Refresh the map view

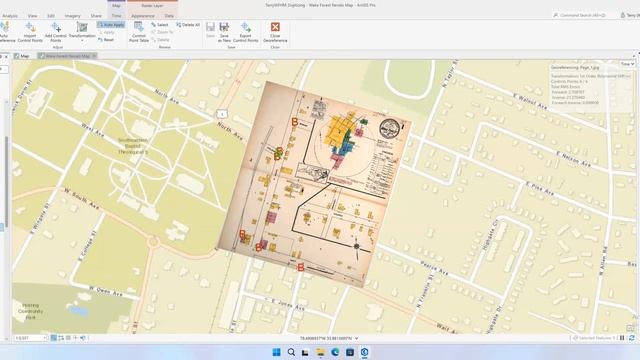tap(632, 338)
